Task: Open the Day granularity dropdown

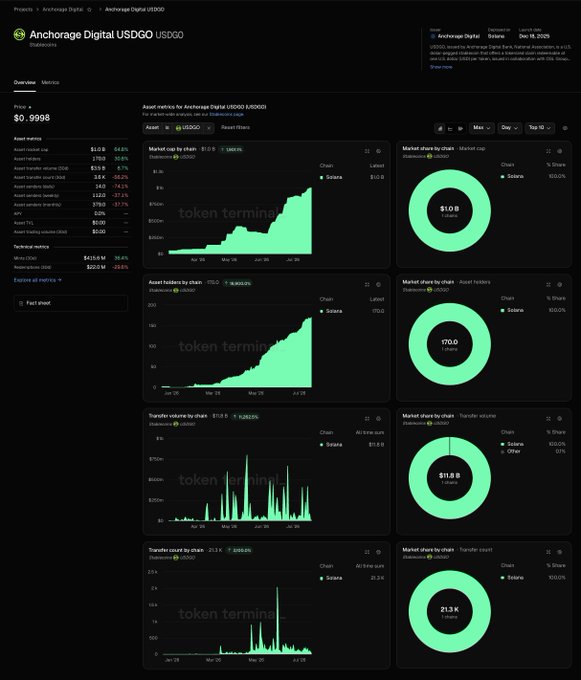Action: click(509, 128)
